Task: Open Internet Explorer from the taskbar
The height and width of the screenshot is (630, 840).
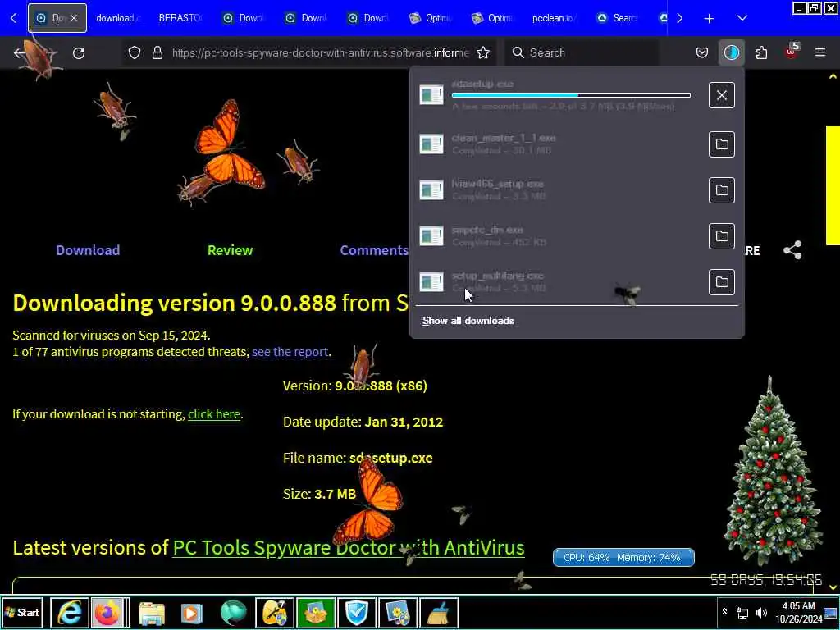Action: (x=70, y=613)
